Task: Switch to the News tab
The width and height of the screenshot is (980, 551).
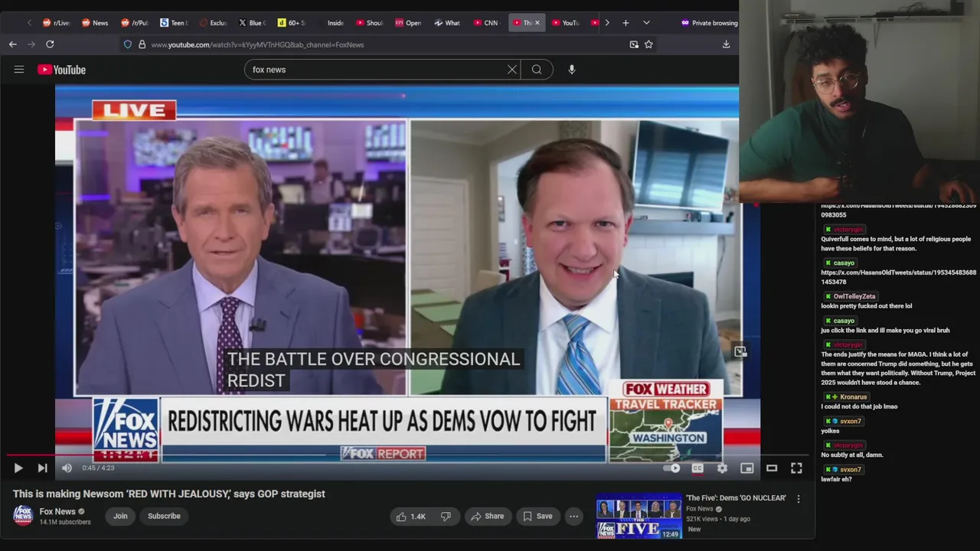Action: (96, 23)
